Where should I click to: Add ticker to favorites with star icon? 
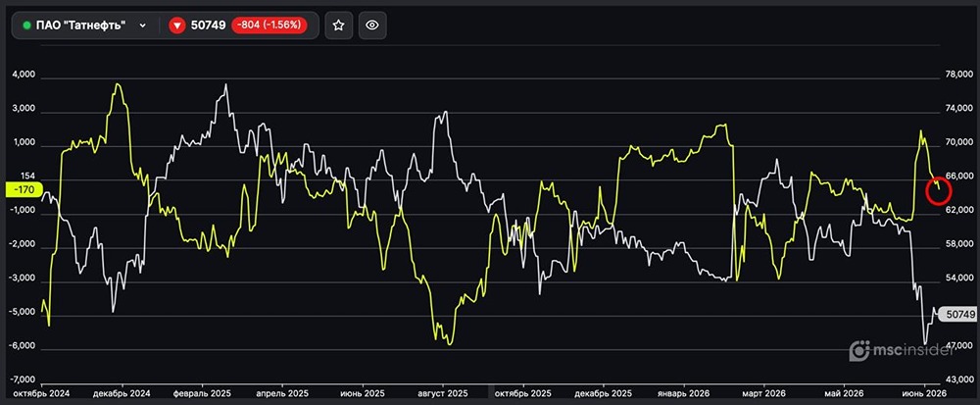coord(339,25)
